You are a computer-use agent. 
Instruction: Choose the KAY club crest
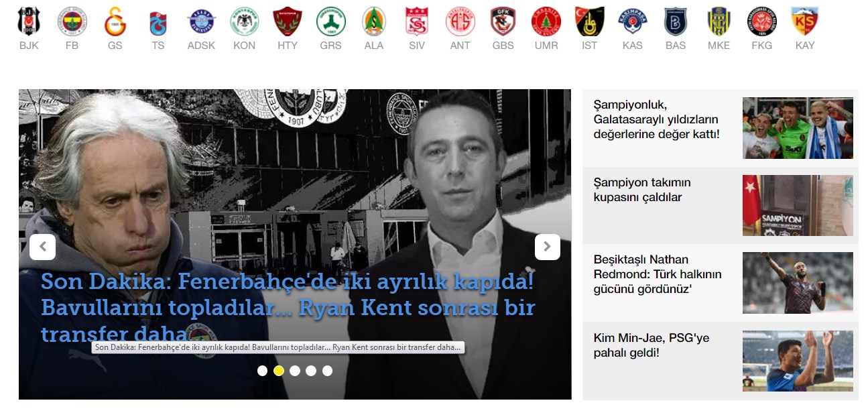(x=804, y=21)
